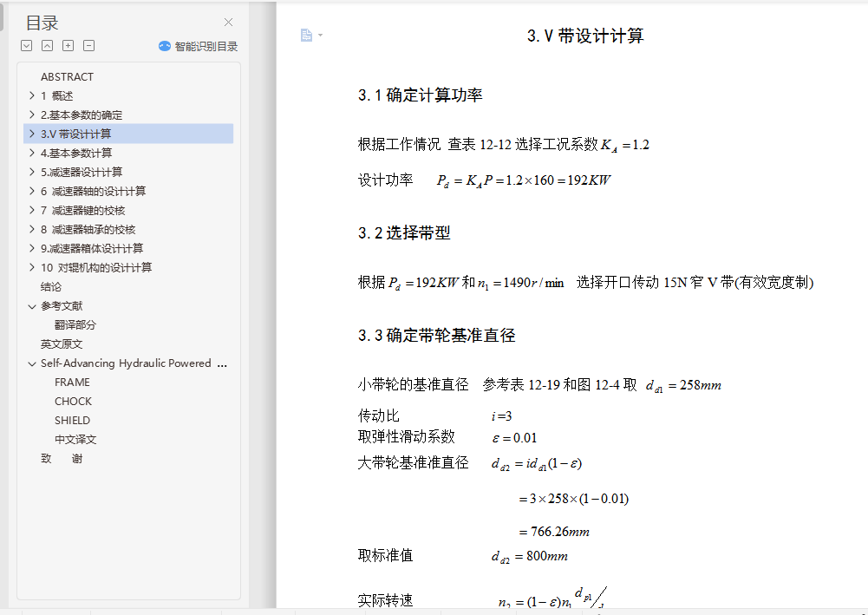The image size is (868, 615).
Task: Select Self-Advancing Hydraulic Powered outline entry
Action: click(134, 363)
